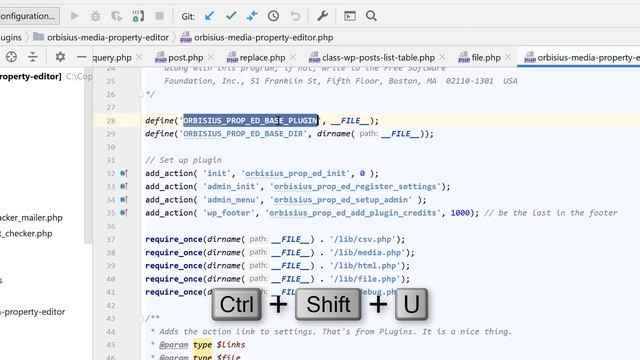Click the locate file crosshair icon

(11, 57)
